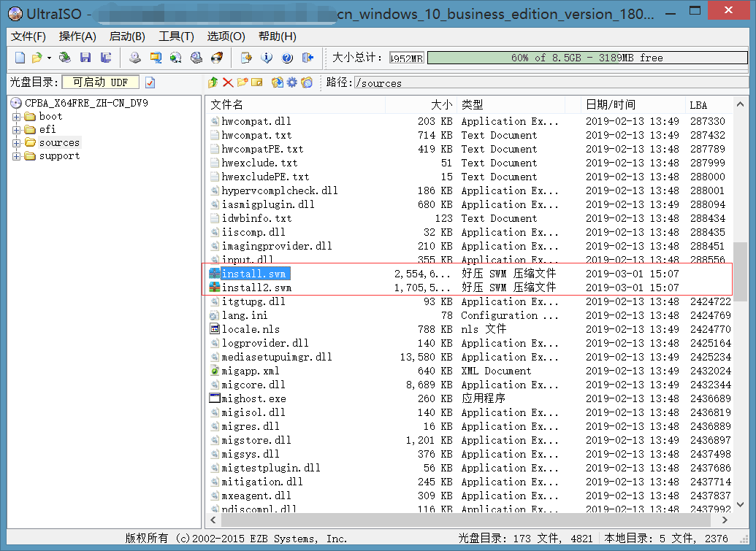Click the Mount to Virtual Drive icon
Image resolution: width=756 pixels, height=551 pixels.
196,58
